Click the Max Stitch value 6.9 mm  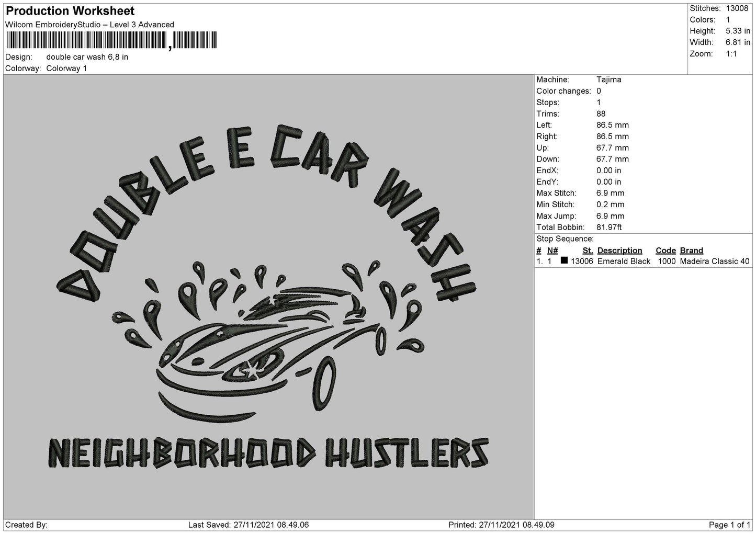pyautogui.click(x=611, y=194)
